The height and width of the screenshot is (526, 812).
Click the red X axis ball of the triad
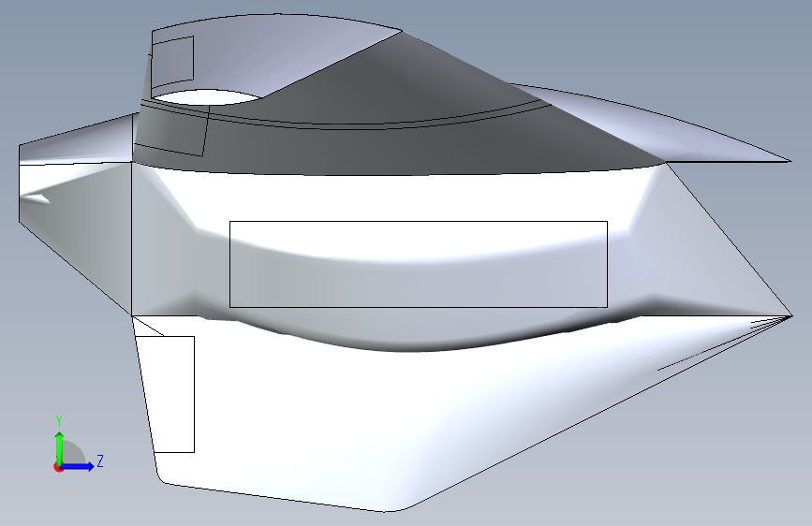point(58,467)
